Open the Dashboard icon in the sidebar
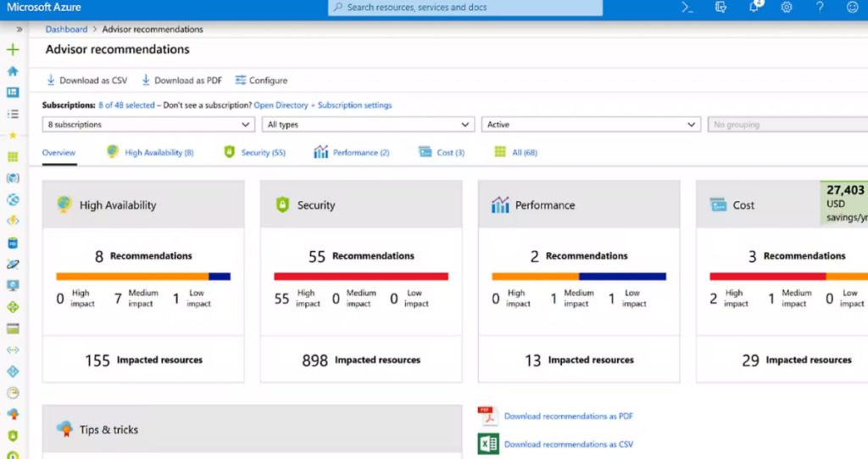 pyautogui.click(x=13, y=92)
